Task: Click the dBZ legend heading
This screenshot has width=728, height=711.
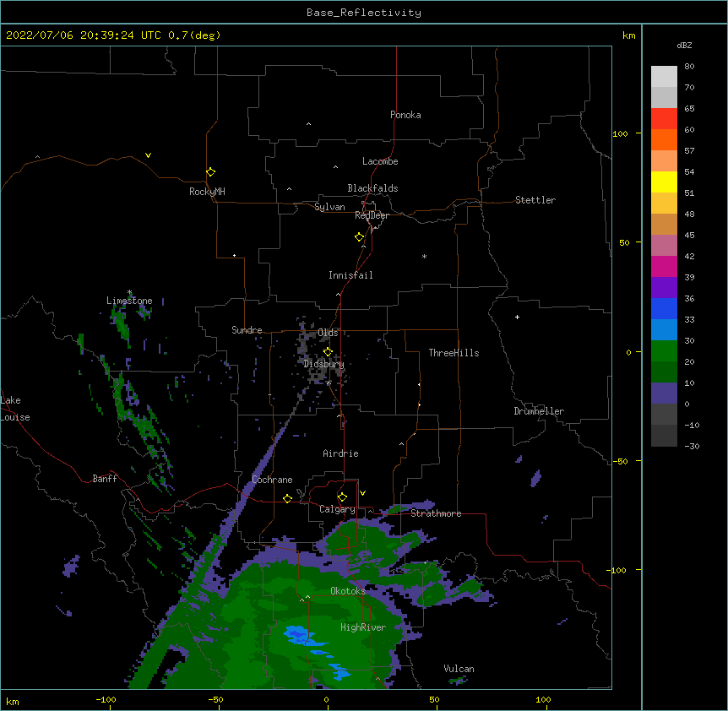Action: pyautogui.click(x=684, y=45)
